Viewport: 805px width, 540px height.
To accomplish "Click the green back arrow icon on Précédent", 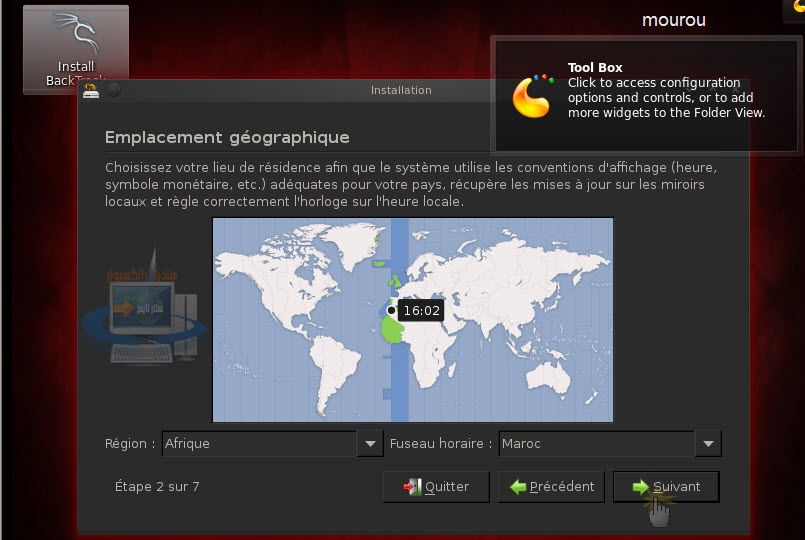I will 518,487.
